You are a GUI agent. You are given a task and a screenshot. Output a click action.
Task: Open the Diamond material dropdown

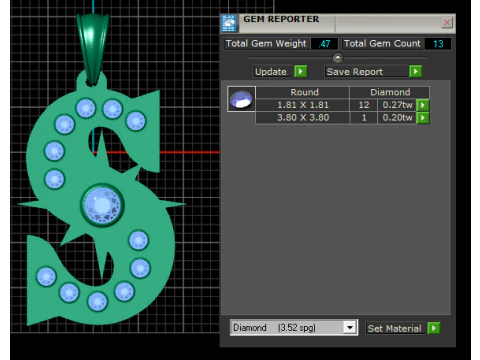[350, 327]
